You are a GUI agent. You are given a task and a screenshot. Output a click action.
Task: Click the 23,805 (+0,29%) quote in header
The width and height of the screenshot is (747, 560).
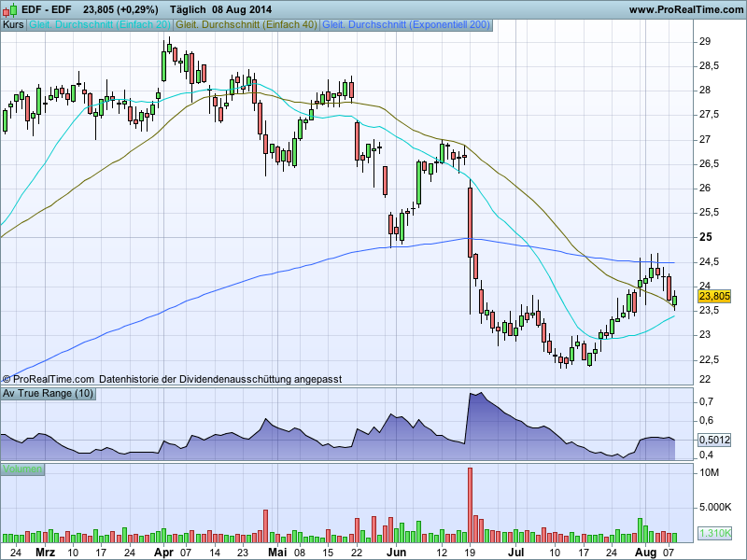[x=120, y=9]
